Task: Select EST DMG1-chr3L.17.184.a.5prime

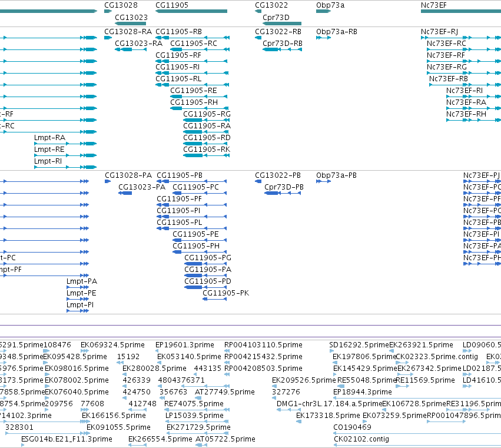Action: pos(330,404)
